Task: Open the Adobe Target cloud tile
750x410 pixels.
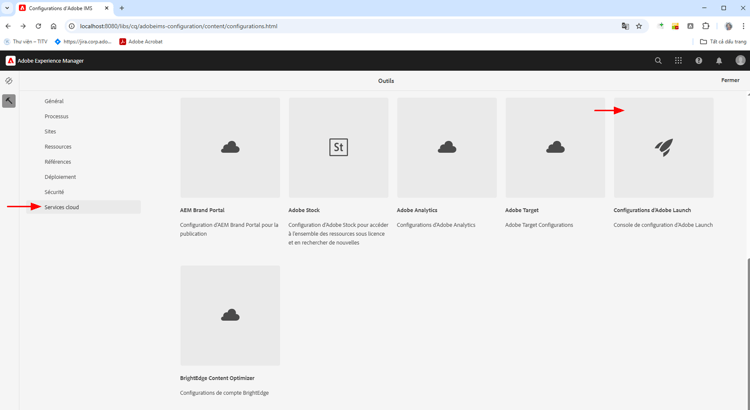Action: click(555, 148)
